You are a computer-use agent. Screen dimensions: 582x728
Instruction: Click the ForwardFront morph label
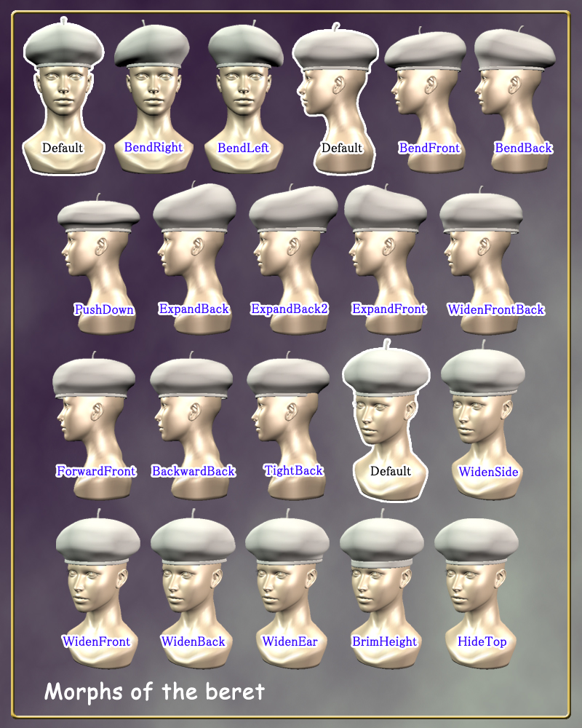[x=96, y=471]
